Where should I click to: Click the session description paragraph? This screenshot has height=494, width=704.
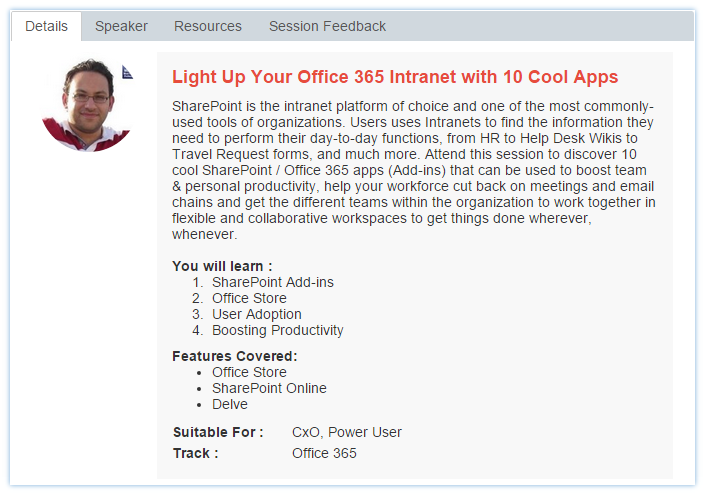pos(414,170)
